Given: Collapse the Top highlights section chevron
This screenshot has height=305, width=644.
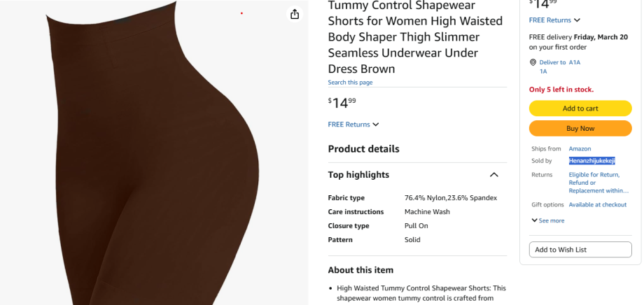Looking at the screenshot, I should [493, 175].
